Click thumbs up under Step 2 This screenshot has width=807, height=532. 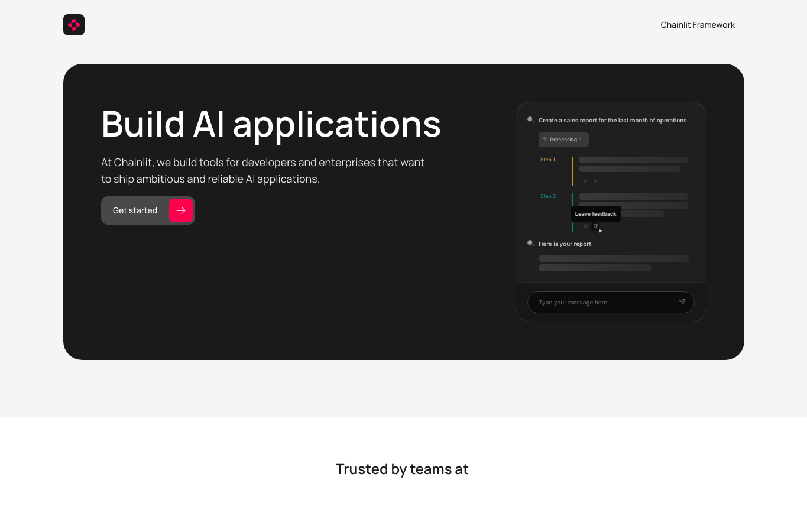coord(586,226)
